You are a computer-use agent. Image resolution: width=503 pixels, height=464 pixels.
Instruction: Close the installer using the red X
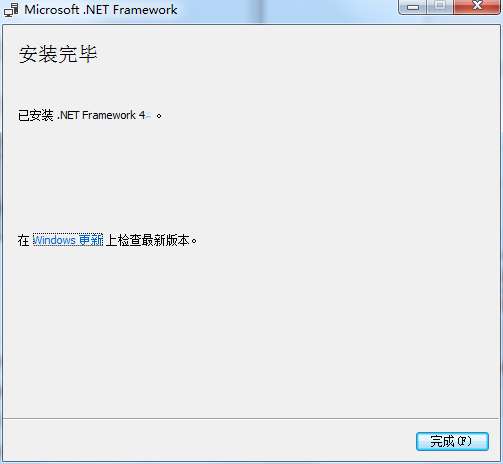(x=477, y=7)
